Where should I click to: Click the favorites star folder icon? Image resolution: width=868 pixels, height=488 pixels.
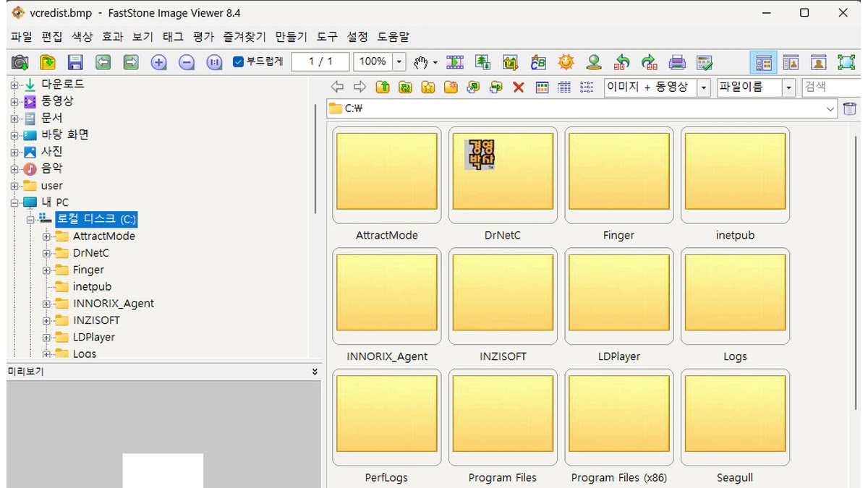[x=428, y=87]
